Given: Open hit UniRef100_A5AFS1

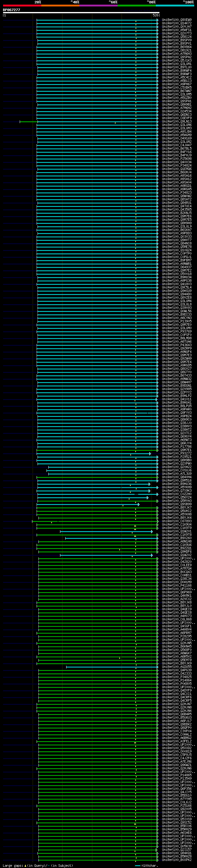Looking at the screenshot, I should tap(177, 30).
